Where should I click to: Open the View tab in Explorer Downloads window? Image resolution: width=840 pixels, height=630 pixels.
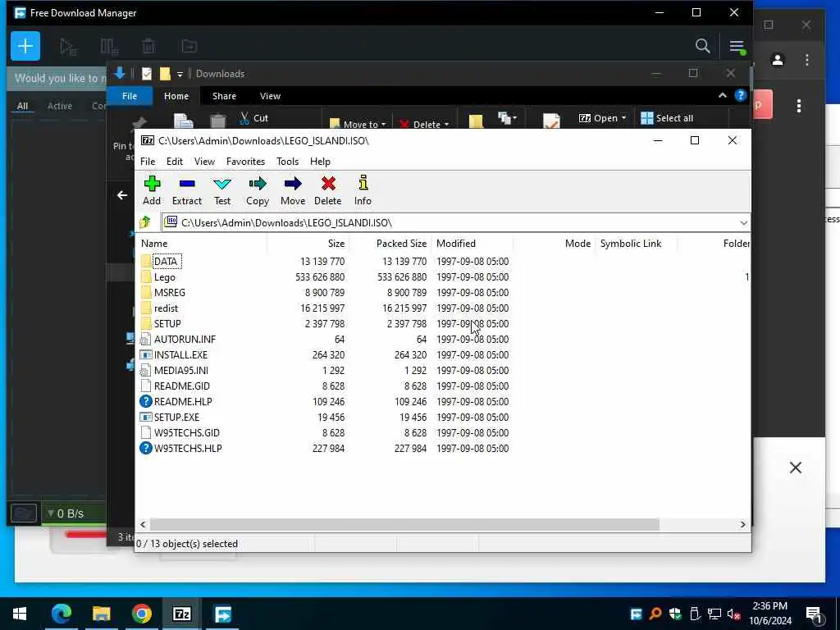(270, 96)
